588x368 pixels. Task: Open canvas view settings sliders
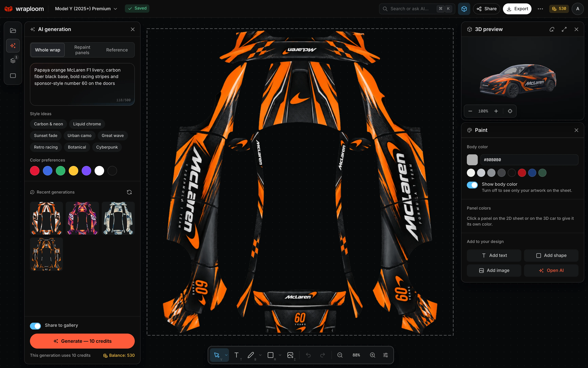click(386, 355)
